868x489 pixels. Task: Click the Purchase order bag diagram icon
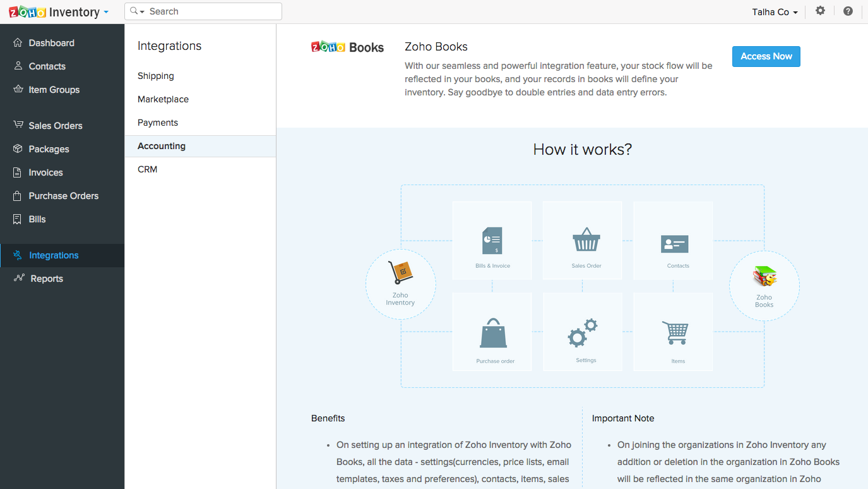493,334
